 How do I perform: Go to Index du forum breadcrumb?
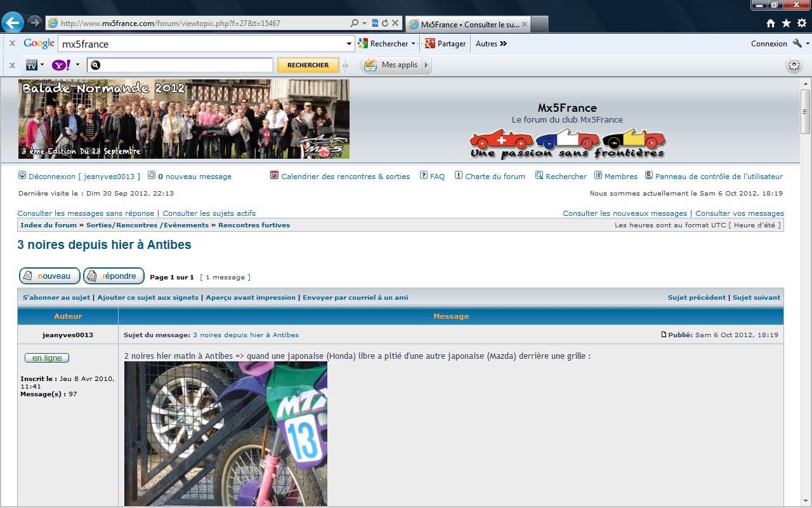pyautogui.click(x=48, y=225)
